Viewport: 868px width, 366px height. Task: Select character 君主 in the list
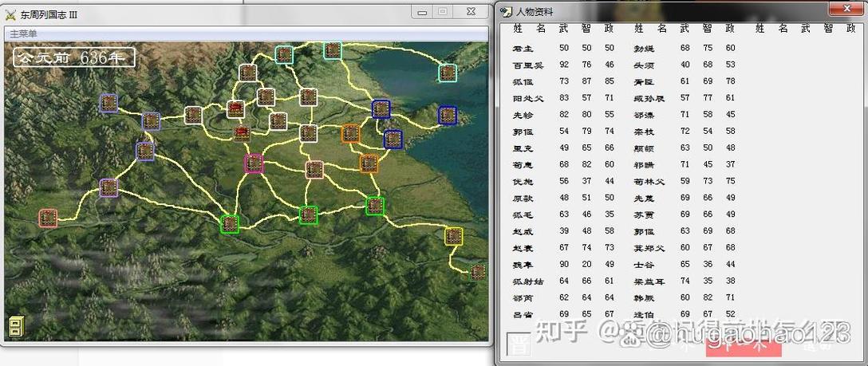[x=522, y=49]
